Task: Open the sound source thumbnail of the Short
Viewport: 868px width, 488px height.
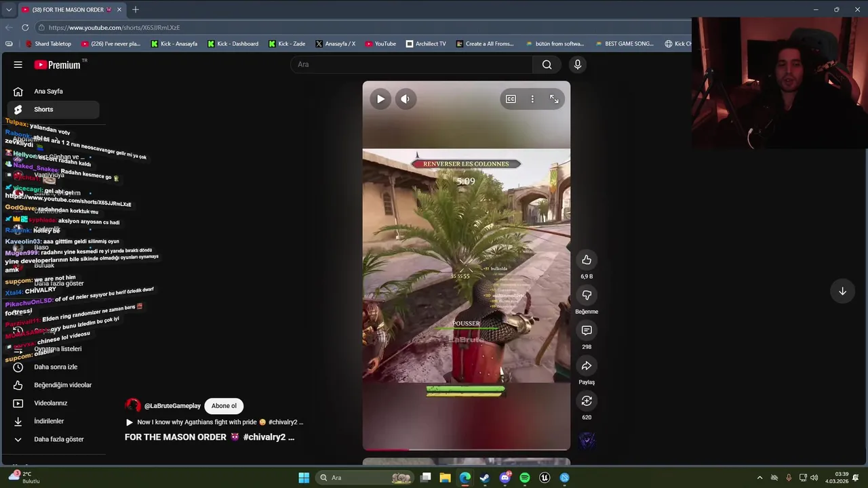Action: [587, 441]
